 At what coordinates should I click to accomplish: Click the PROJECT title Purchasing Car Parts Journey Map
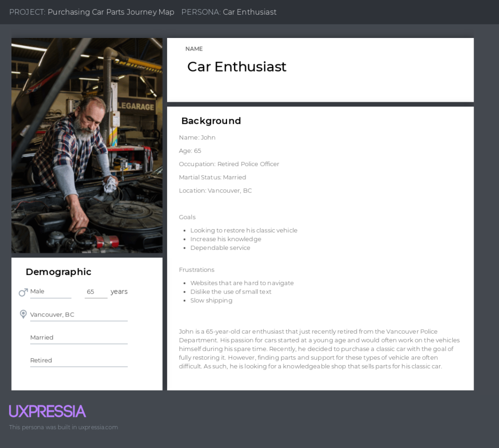111,12
